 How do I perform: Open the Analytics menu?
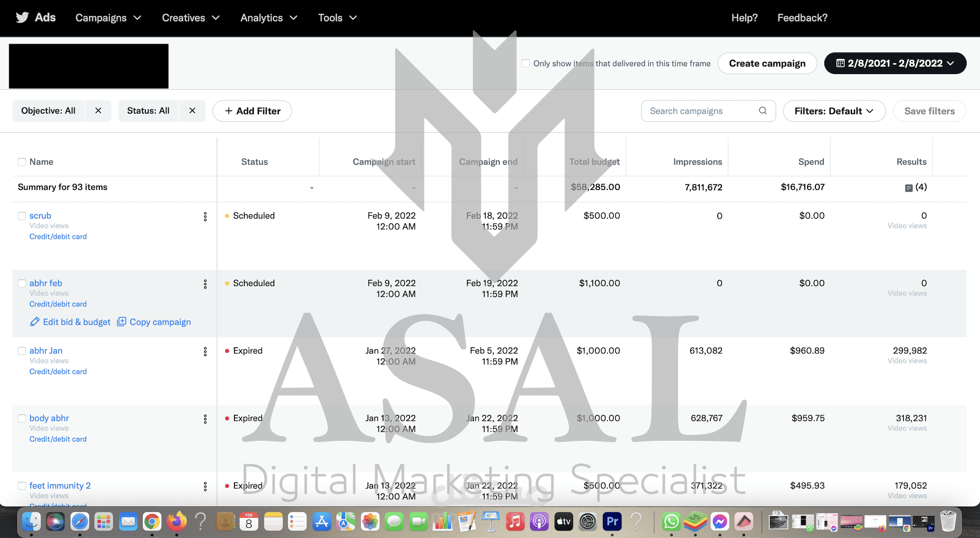pyautogui.click(x=269, y=18)
